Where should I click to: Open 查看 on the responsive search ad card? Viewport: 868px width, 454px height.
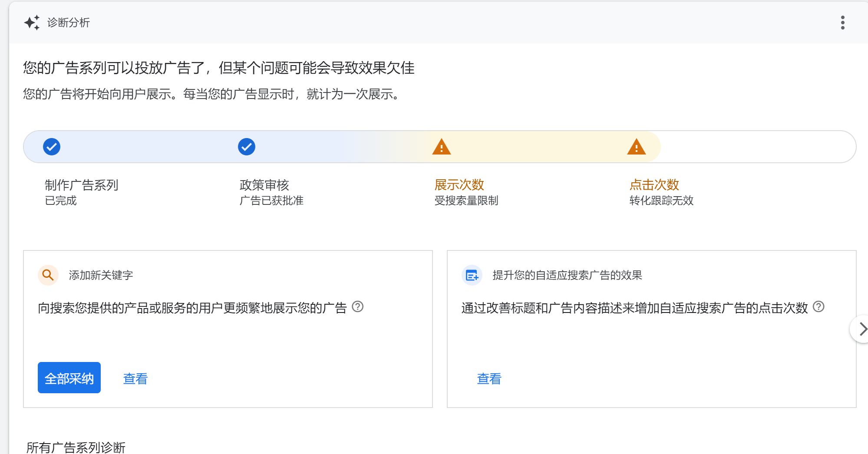[x=488, y=378]
